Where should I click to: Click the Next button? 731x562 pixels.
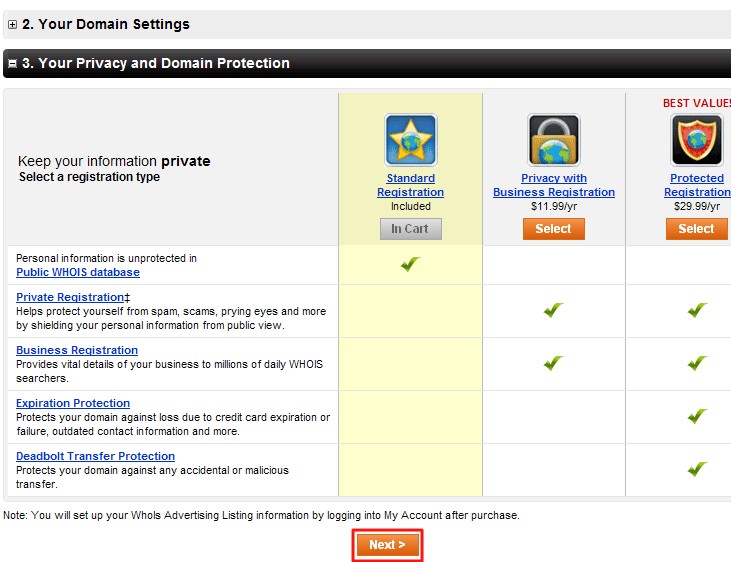pos(387,545)
